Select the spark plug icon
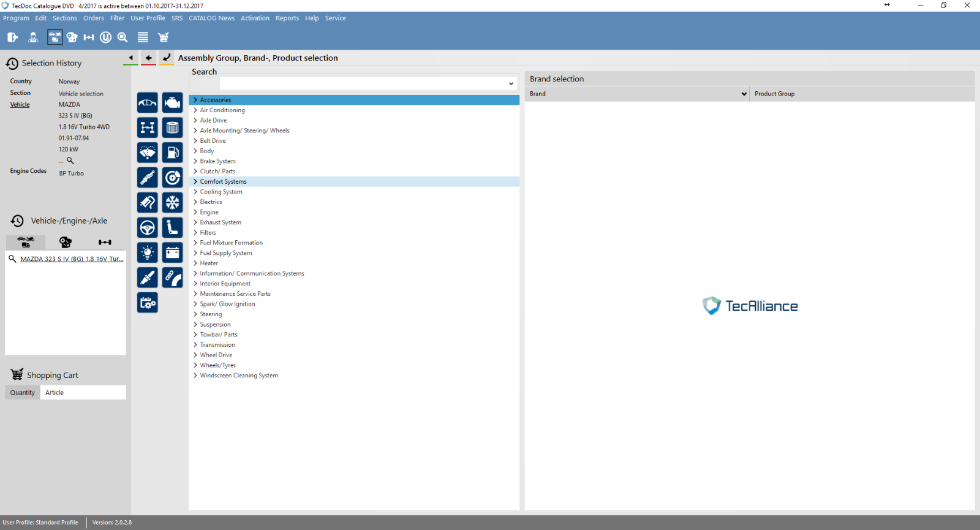The height and width of the screenshot is (530, 980). click(x=148, y=278)
